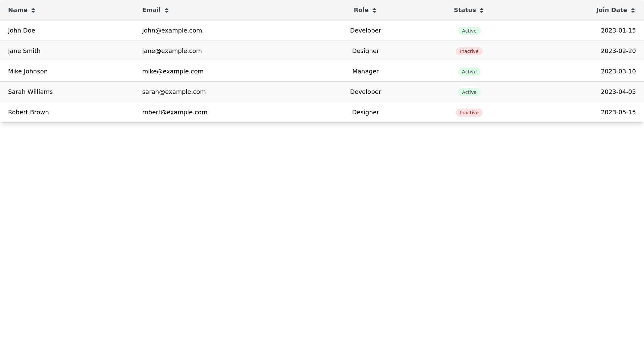The width and height of the screenshot is (644, 362).
Task: Click the Role column header label
Action: pyautogui.click(x=361, y=10)
